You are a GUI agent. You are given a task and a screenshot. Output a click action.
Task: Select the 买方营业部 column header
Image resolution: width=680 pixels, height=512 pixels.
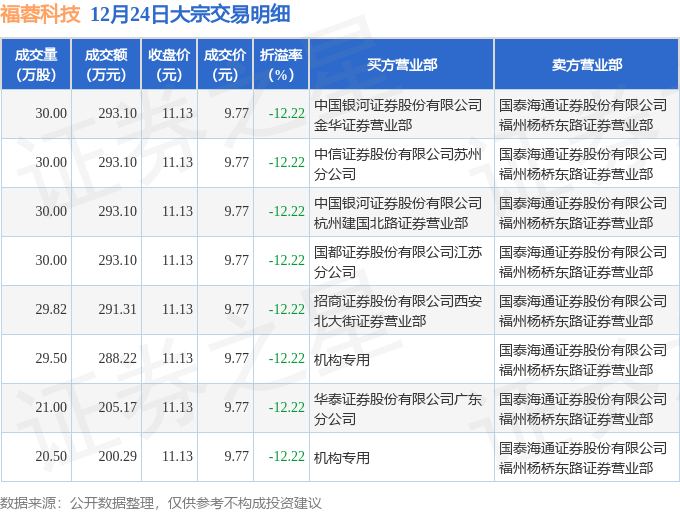tap(402, 65)
